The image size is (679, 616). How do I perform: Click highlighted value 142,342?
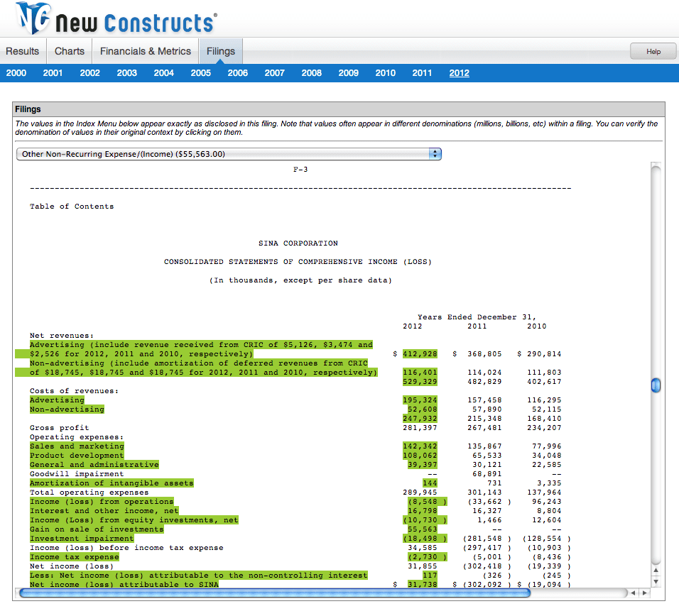click(420, 446)
